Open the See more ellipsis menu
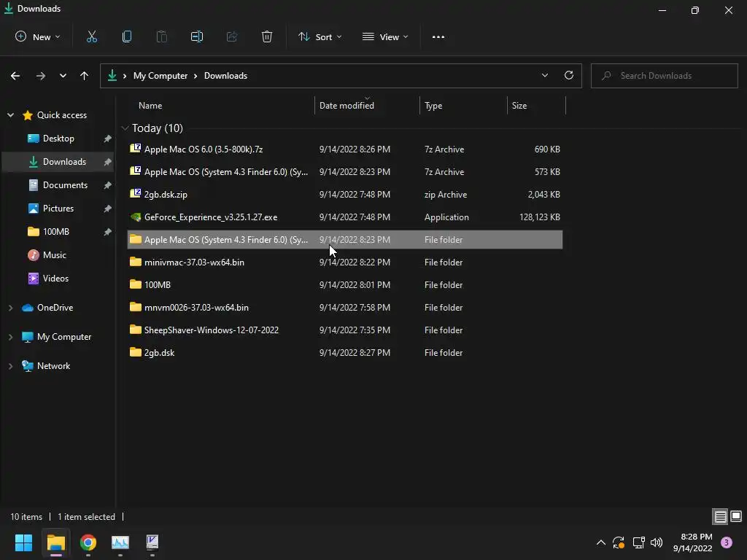This screenshot has width=747, height=560. coord(438,36)
